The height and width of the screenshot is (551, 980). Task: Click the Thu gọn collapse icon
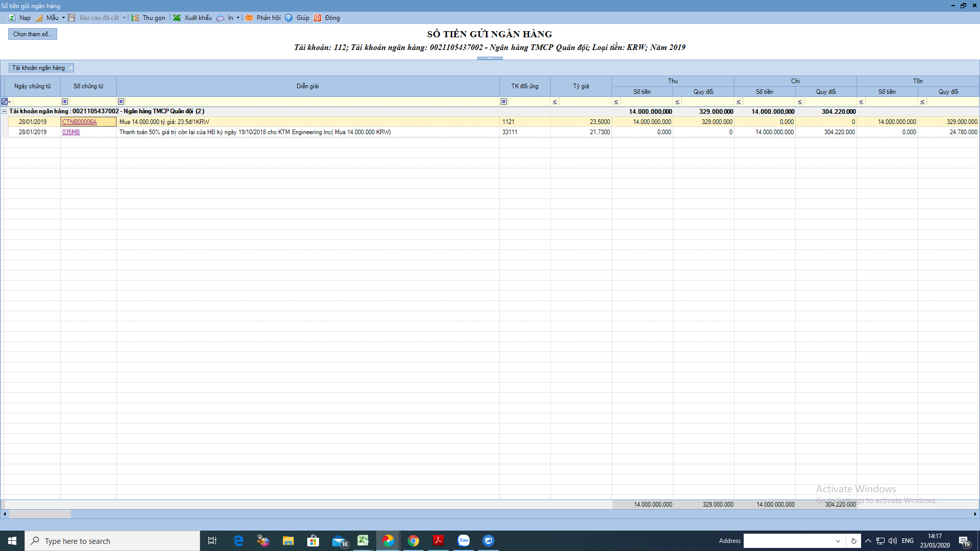pyautogui.click(x=135, y=18)
